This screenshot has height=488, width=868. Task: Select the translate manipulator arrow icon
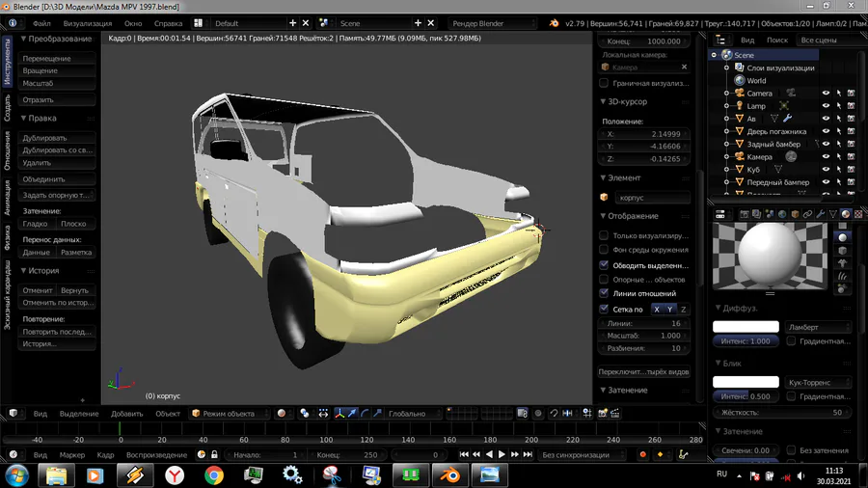point(352,414)
